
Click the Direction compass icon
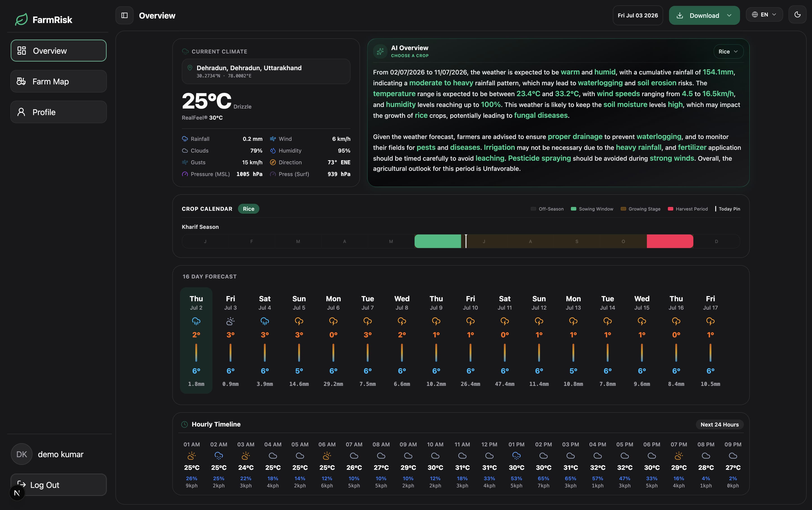tap(273, 162)
